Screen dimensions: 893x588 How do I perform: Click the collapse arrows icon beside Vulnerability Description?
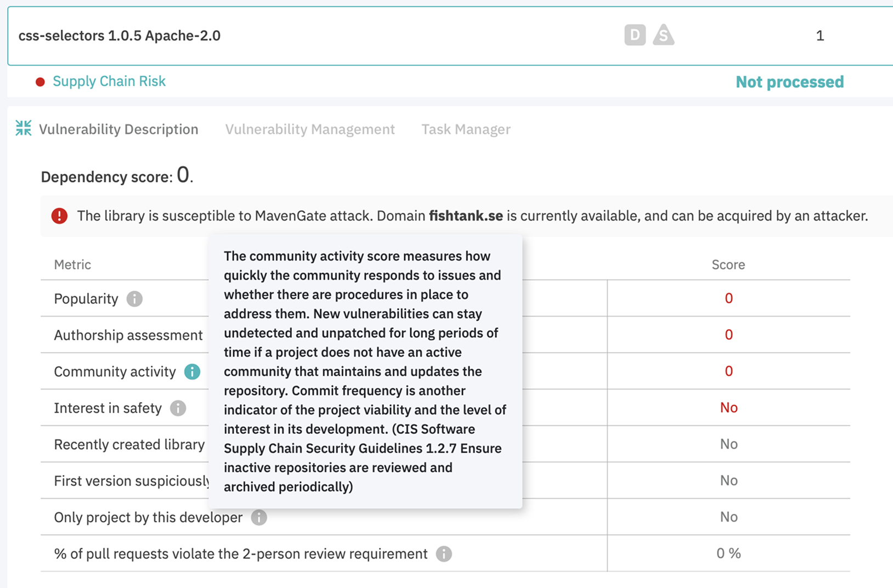[23, 128]
